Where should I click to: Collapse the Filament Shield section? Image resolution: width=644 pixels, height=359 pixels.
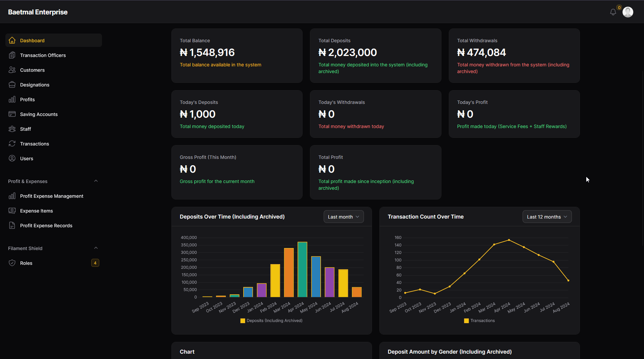[x=96, y=248]
